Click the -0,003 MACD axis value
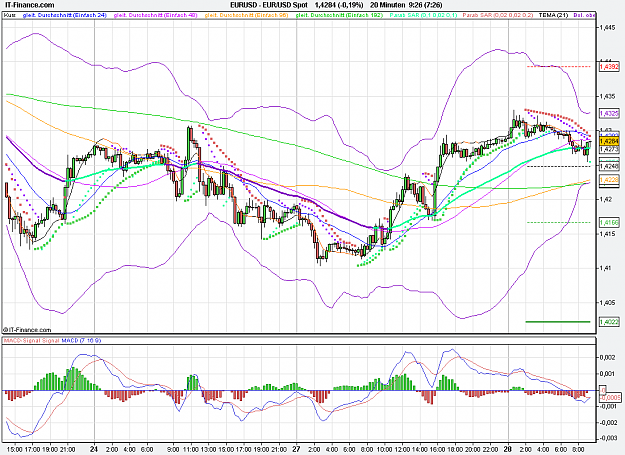 [x=608, y=438]
